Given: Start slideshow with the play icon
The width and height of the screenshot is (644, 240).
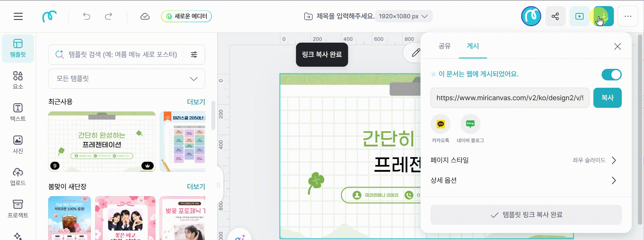Looking at the screenshot, I should 579,16.
